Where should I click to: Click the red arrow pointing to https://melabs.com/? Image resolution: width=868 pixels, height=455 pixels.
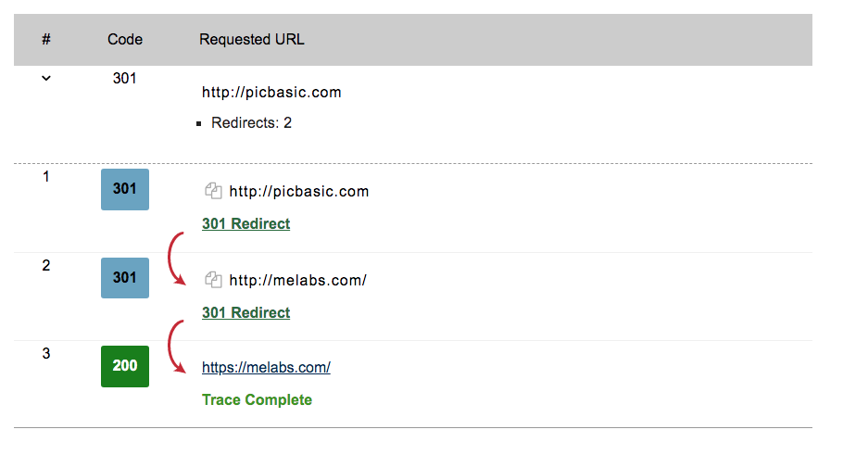[175, 347]
